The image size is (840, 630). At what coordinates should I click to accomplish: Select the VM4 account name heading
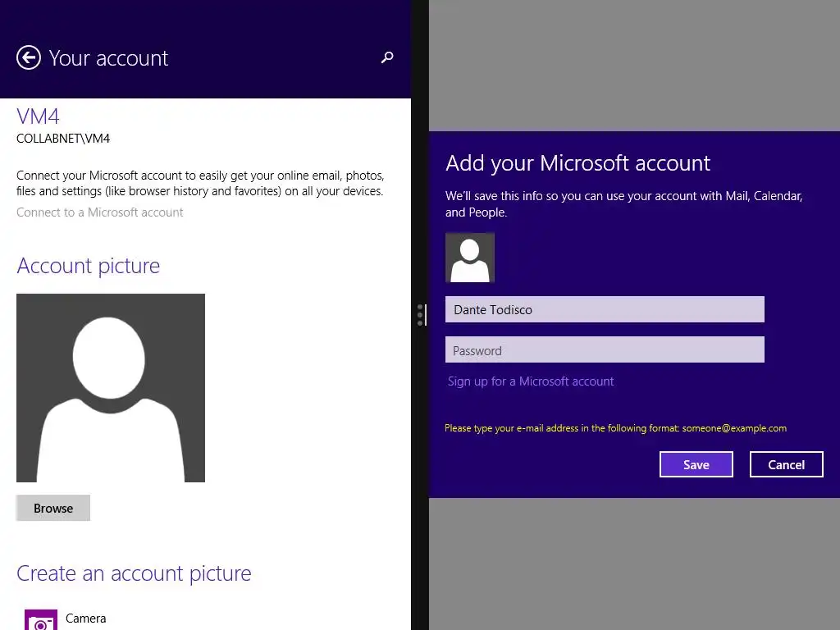38,116
